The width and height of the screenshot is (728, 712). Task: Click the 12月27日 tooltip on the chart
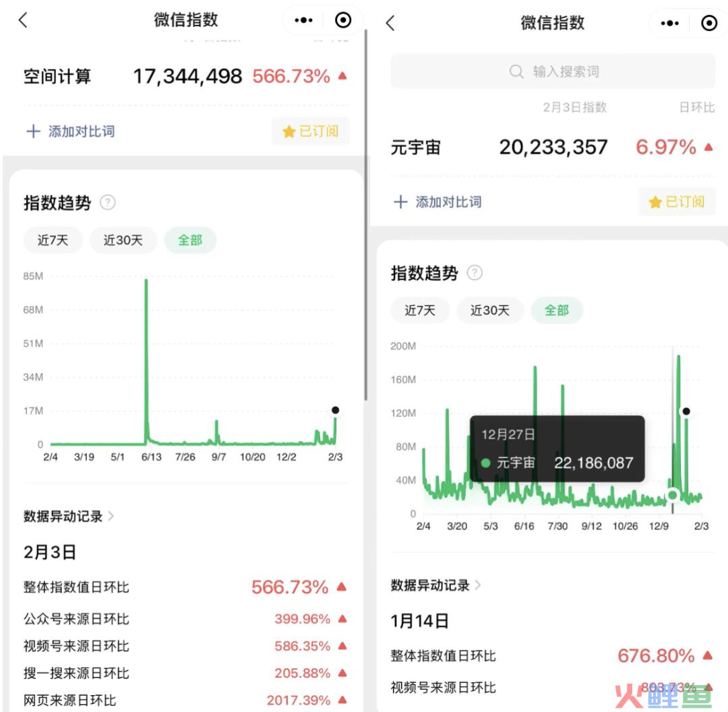pos(557,448)
